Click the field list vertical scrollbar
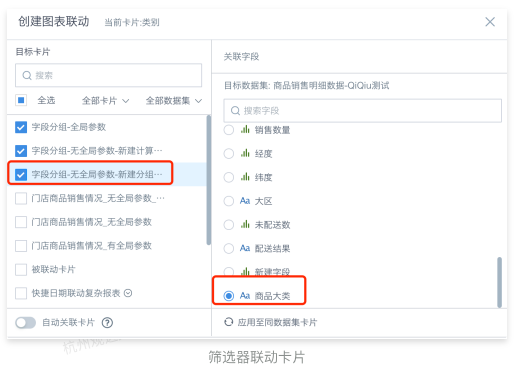514x371 pixels. [499, 282]
